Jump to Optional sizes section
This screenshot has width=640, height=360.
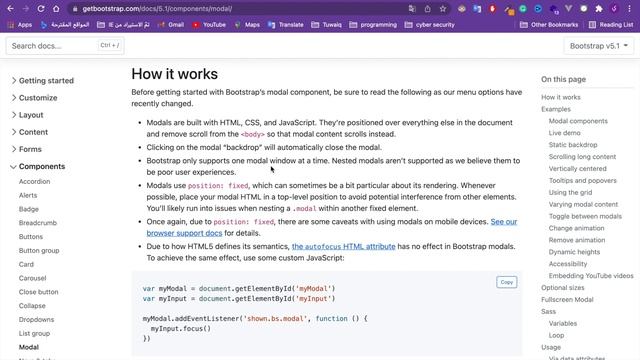[x=562, y=288]
